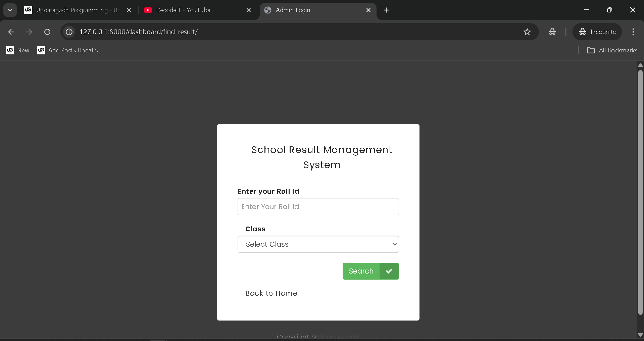644x341 pixels.
Task: Open the Chrome three-dot menu
Action: (633, 32)
